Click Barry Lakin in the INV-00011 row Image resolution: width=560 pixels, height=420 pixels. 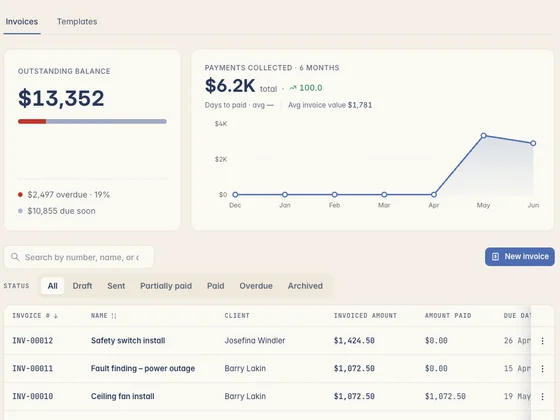245,369
